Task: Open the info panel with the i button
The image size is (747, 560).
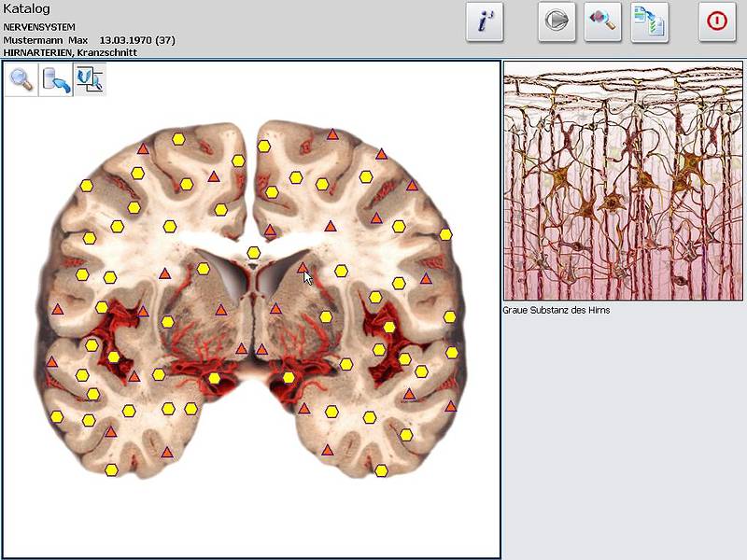Action: point(485,21)
